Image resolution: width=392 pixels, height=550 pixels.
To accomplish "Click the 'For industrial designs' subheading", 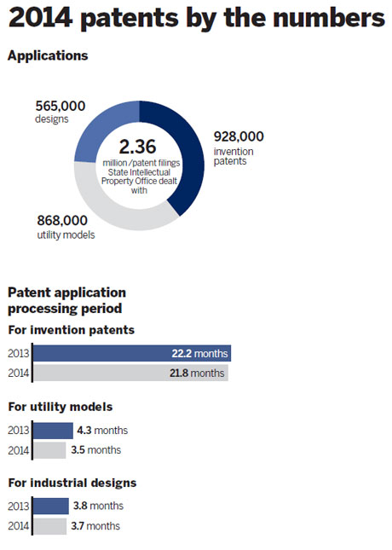I will tap(72, 483).
